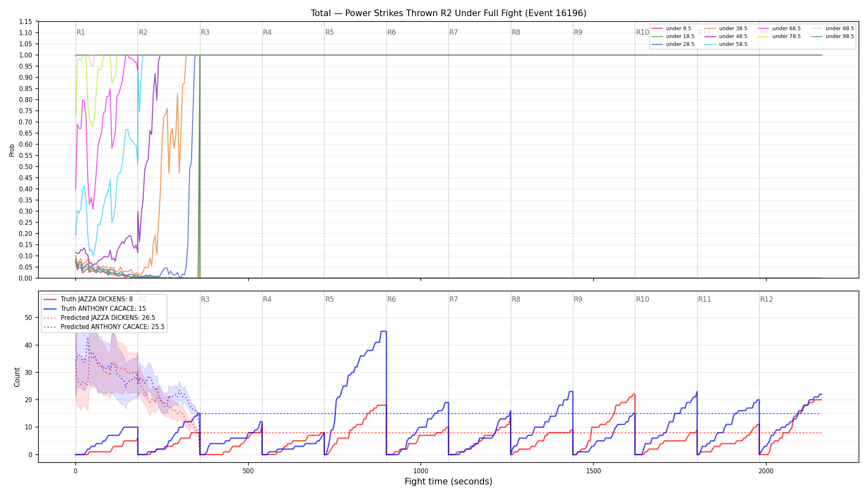
Task: Click the 'under 28.5' legend label
Action: tap(680, 44)
